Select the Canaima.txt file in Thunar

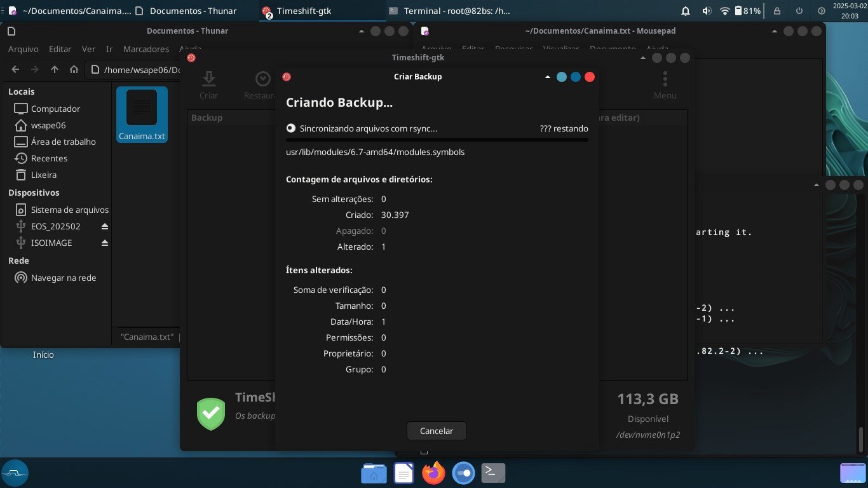click(x=142, y=114)
